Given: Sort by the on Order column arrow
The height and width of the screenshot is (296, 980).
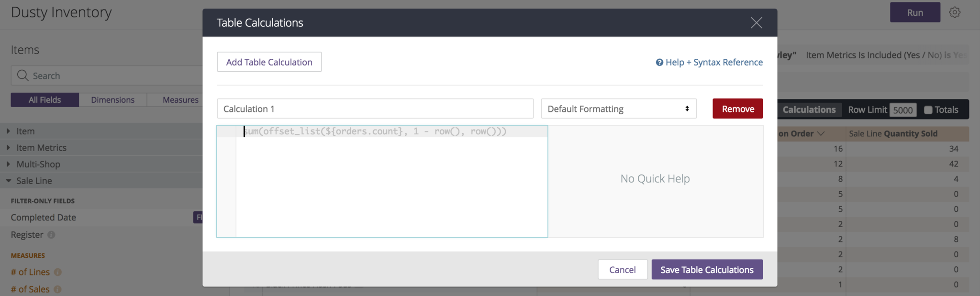Looking at the screenshot, I should [821, 133].
